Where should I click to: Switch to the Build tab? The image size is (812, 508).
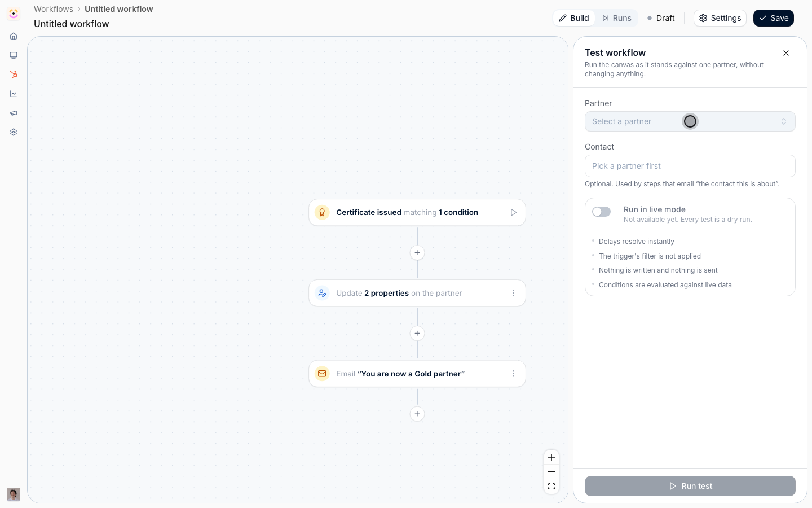point(574,18)
